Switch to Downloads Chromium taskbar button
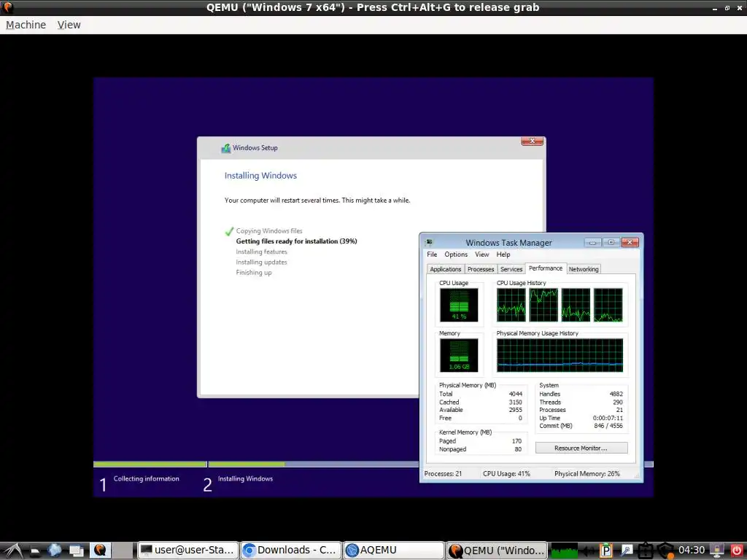 [x=290, y=551]
